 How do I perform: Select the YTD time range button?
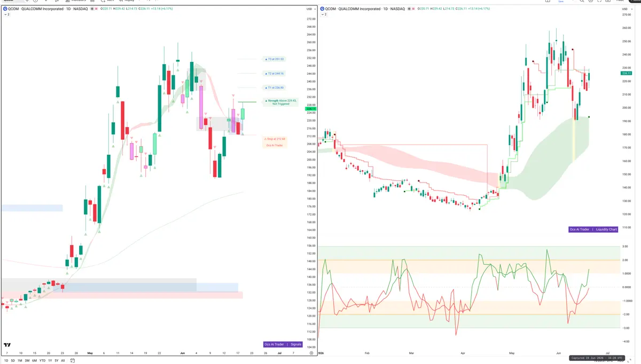click(x=42, y=361)
